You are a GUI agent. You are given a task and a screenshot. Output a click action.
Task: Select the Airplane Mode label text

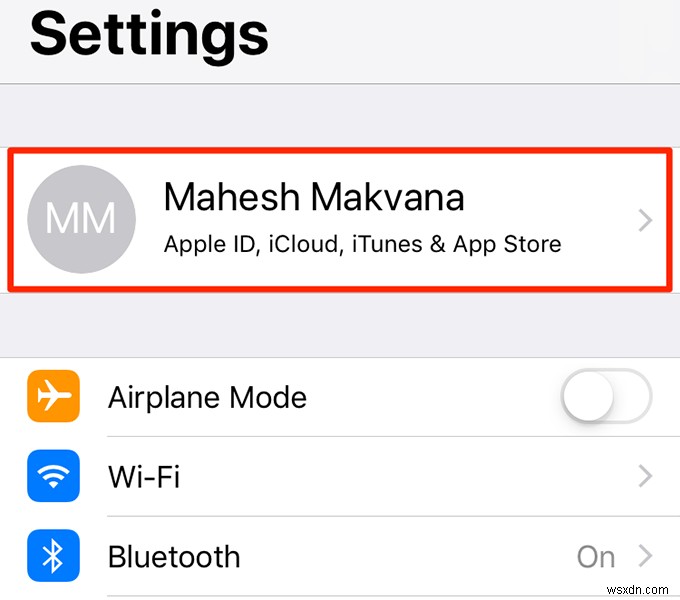[207, 397]
